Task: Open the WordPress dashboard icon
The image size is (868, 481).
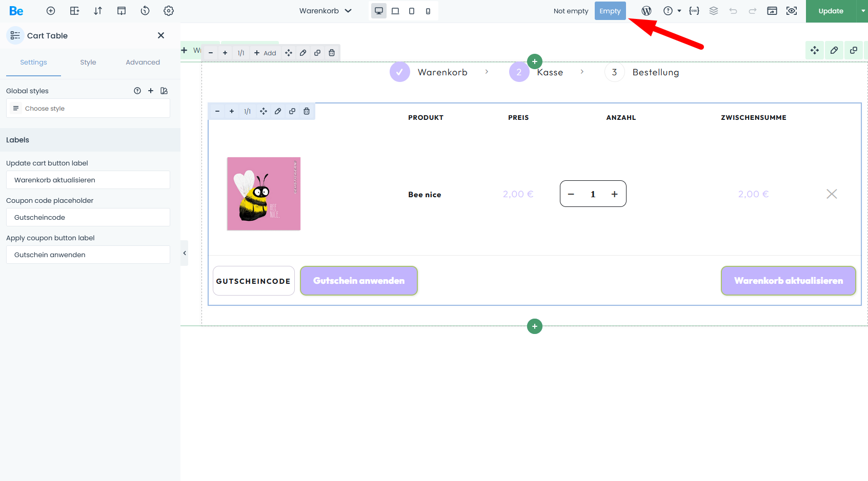Action: pyautogui.click(x=646, y=11)
